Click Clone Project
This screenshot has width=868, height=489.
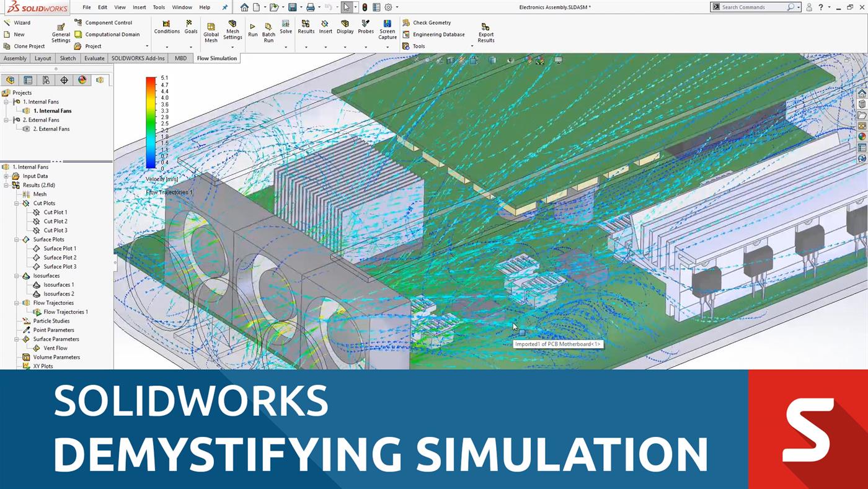pos(27,46)
